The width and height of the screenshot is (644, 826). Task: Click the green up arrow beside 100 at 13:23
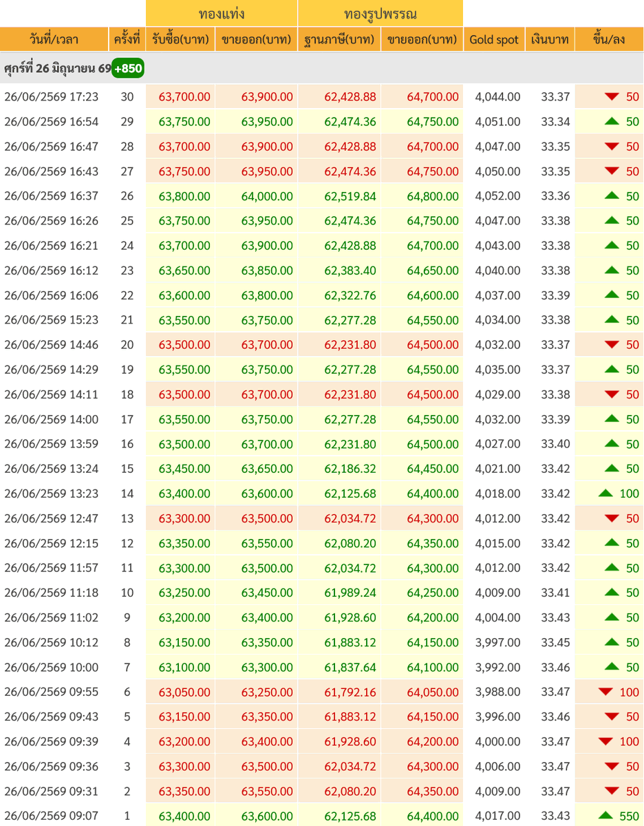(x=605, y=494)
